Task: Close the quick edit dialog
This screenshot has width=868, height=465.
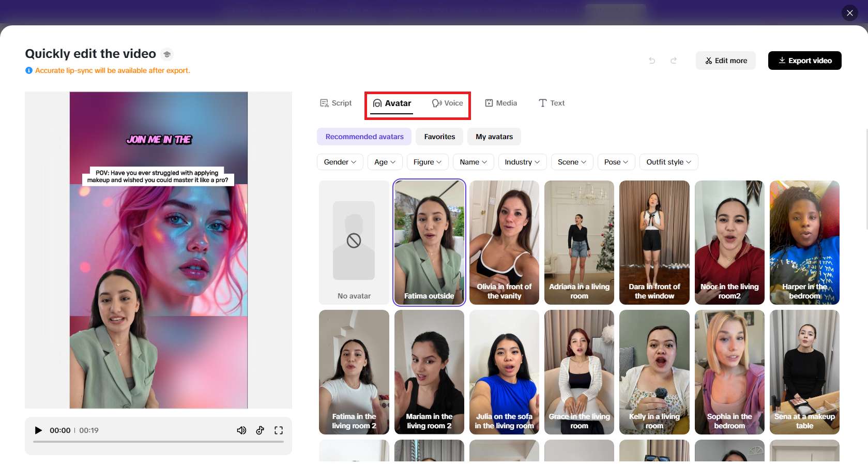Action: coord(849,13)
